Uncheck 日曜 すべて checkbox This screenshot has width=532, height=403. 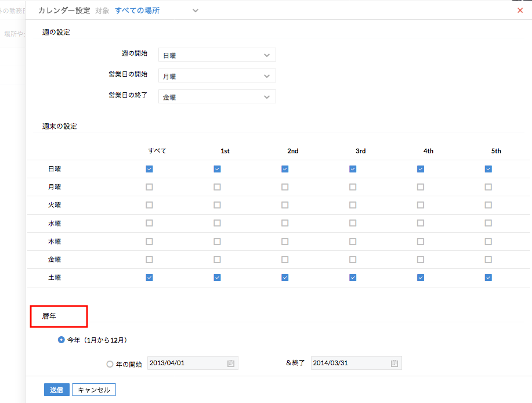pos(149,169)
